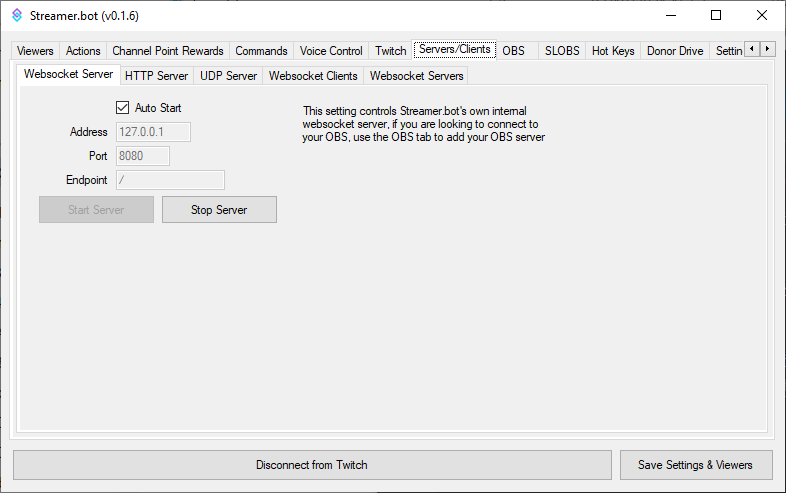Click the Address field showing 127.0.0.1
This screenshot has width=786, height=493.
click(153, 132)
